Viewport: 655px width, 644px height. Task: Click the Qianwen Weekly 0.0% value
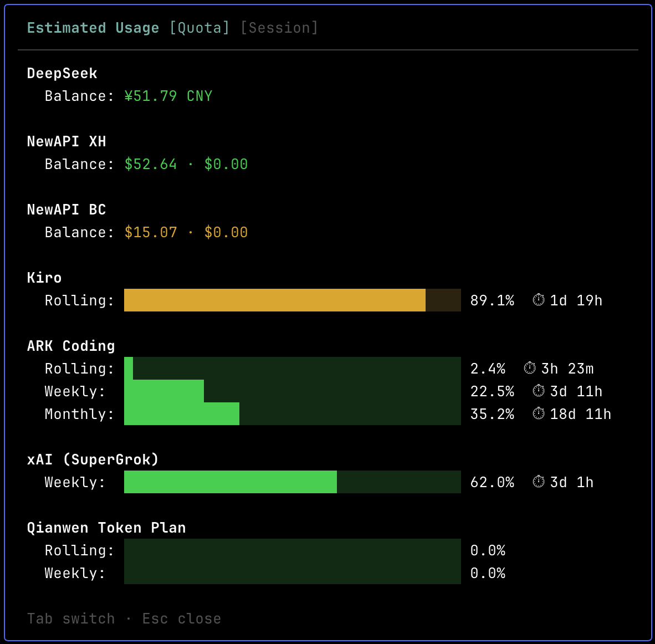click(488, 573)
